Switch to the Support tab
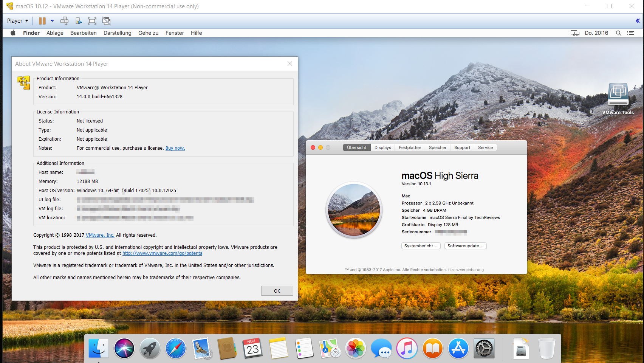Viewport: 644px width, 363px height. click(462, 147)
